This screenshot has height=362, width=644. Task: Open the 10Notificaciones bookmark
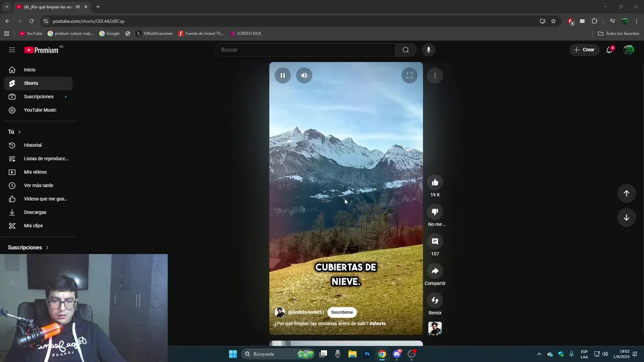(154, 34)
